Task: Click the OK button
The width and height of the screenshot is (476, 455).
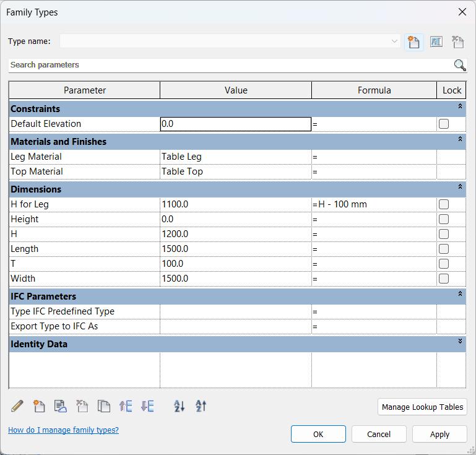Action: point(318,434)
